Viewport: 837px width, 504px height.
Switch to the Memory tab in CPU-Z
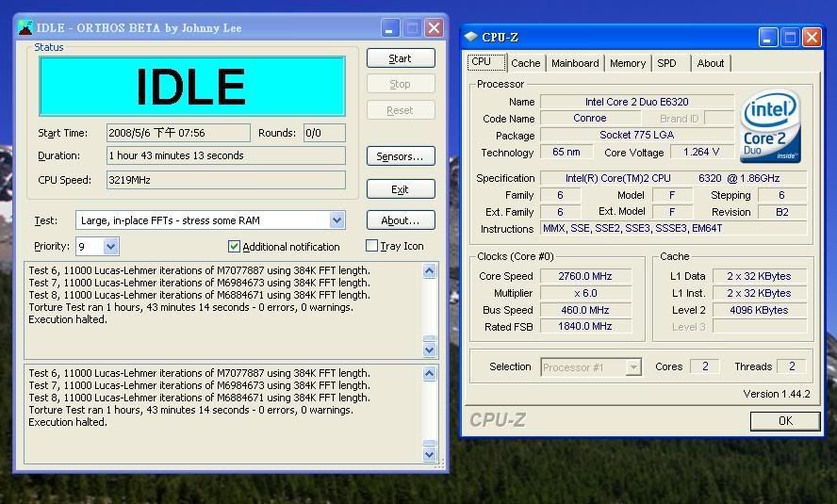pyautogui.click(x=628, y=63)
